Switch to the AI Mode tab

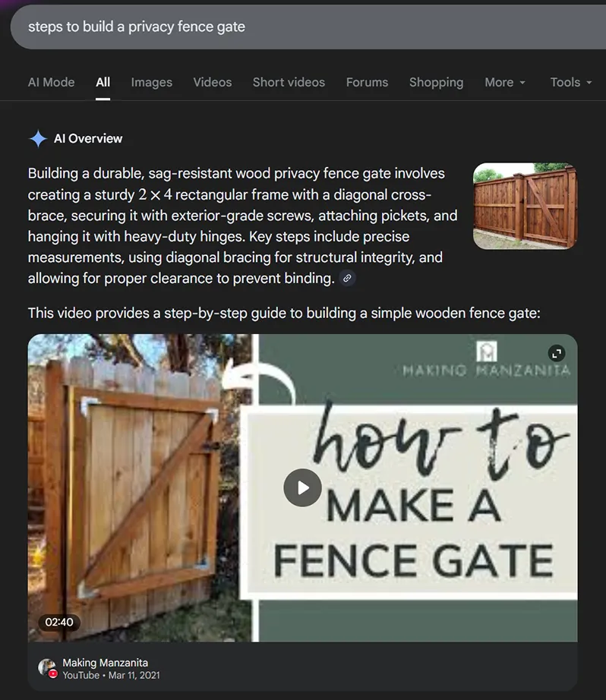pyautogui.click(x=52, y=82)
